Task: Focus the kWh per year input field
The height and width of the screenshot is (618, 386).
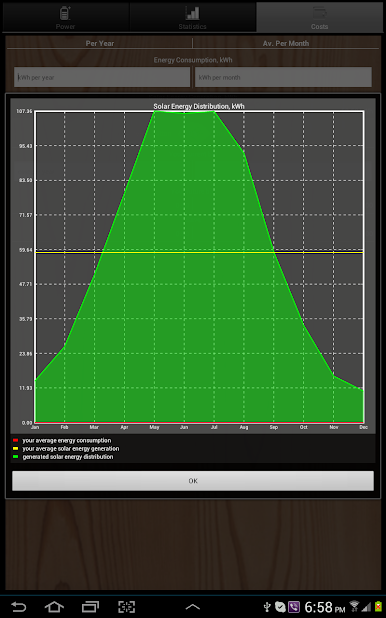Action: coord(102,77)
